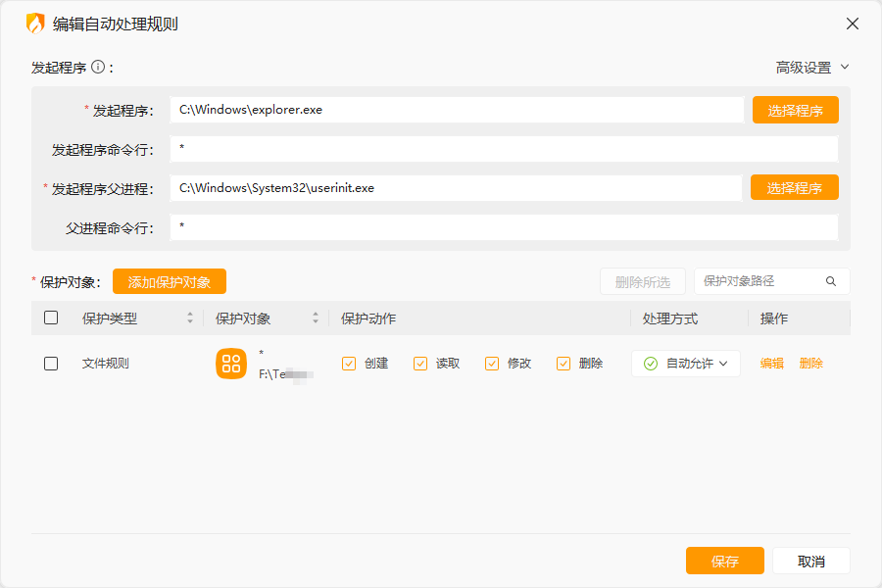Click the 操作 column header
This screenshot has height=588, width=882.
tap(774, 318)
